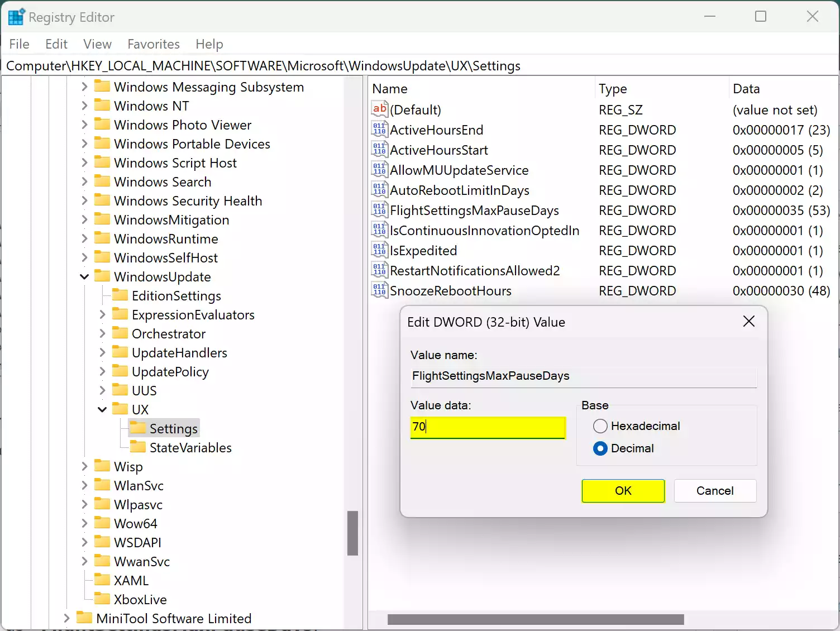Click the values pane horizontal scrollbar thumb
The width and height of the screenshot is (840, 631).
tap(536, 619)
